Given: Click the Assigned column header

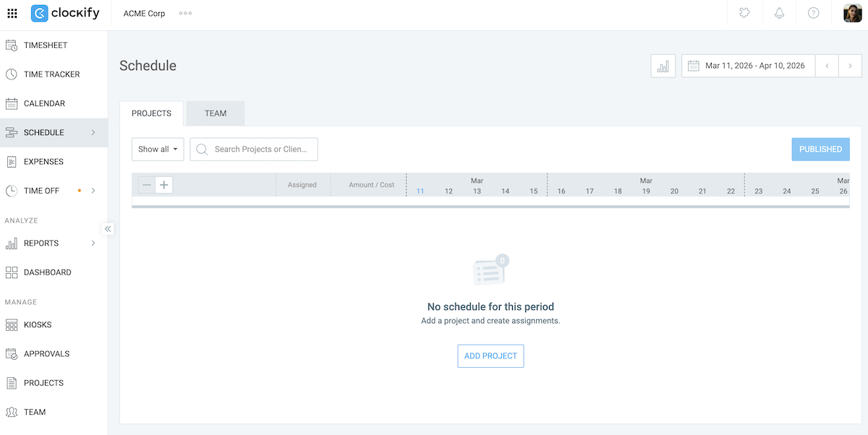Looking at the screenshot, I should 302,185.
